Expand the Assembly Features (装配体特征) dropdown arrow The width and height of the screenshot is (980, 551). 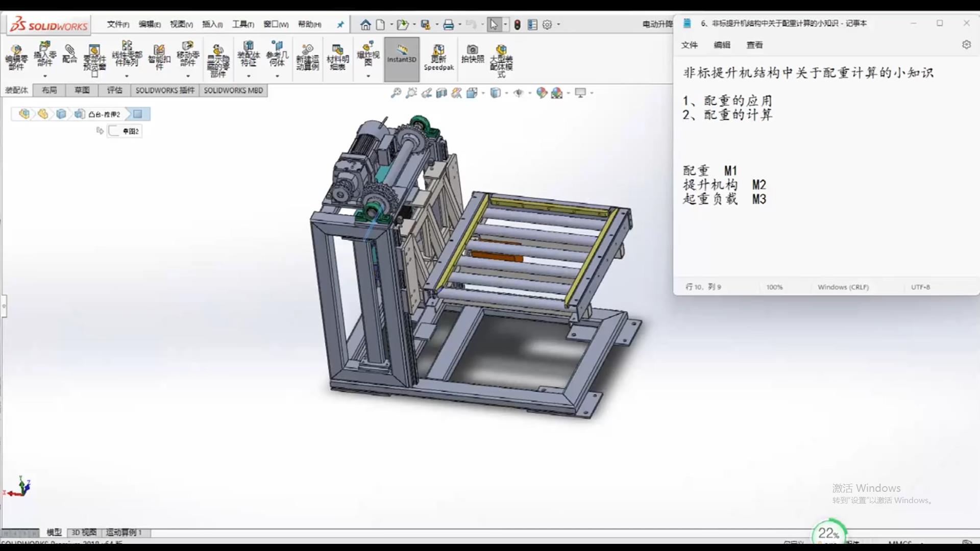coord(249,76)
